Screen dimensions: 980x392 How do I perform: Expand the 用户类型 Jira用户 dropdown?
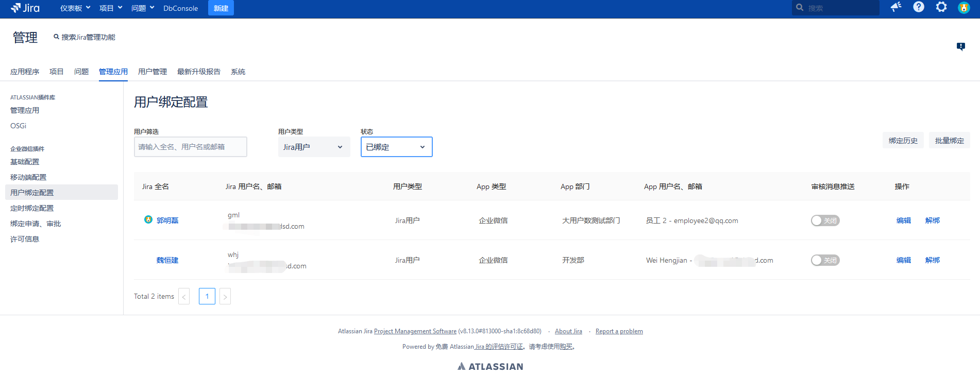[x=314, y=147]
